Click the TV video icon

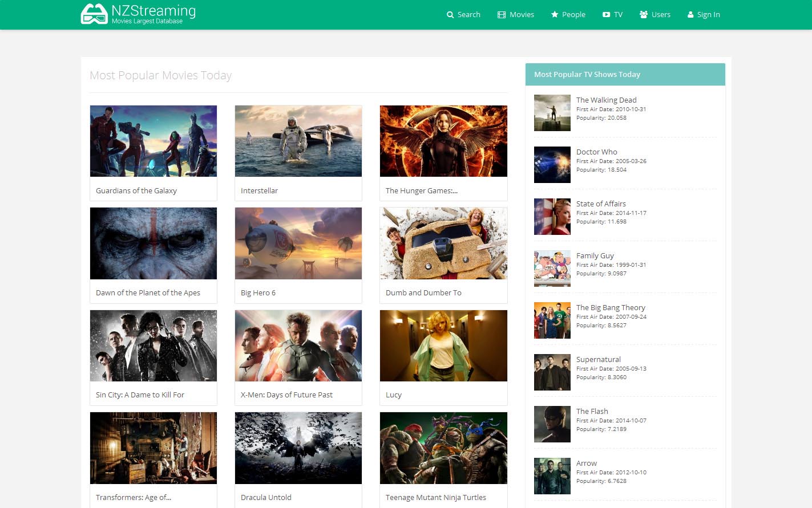(606, 15)
